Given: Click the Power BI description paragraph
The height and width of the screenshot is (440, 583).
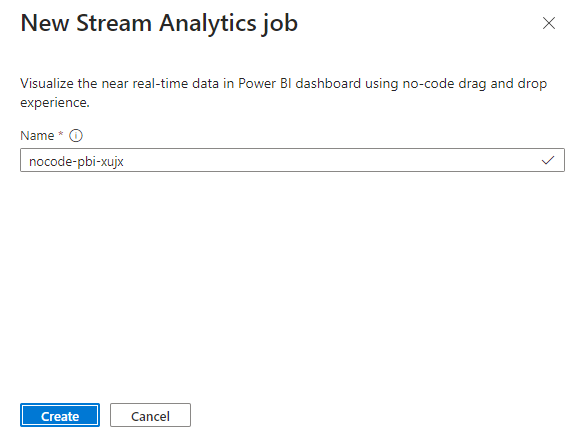Looking at the screenshot, I should point(283,93).
